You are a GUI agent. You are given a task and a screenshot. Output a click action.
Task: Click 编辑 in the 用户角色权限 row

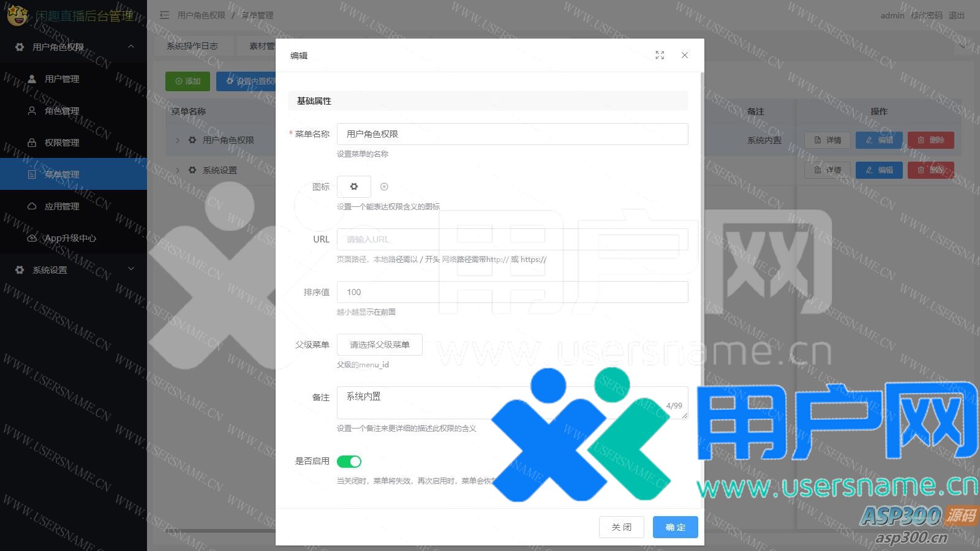(879, 140)
